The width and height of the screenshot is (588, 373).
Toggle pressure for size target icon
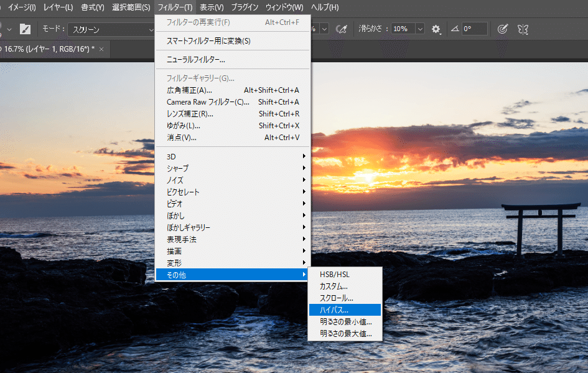pos(503,29)
